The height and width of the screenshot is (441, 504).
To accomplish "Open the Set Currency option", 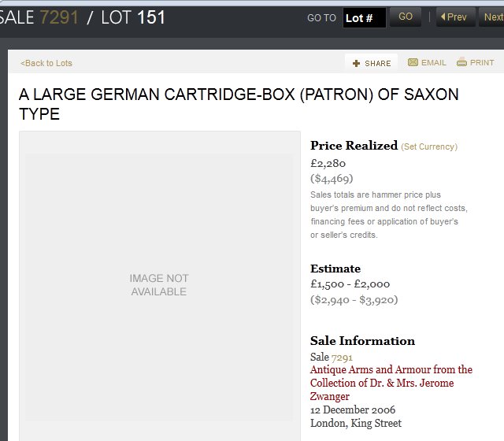I will click(x=429, y=146).
